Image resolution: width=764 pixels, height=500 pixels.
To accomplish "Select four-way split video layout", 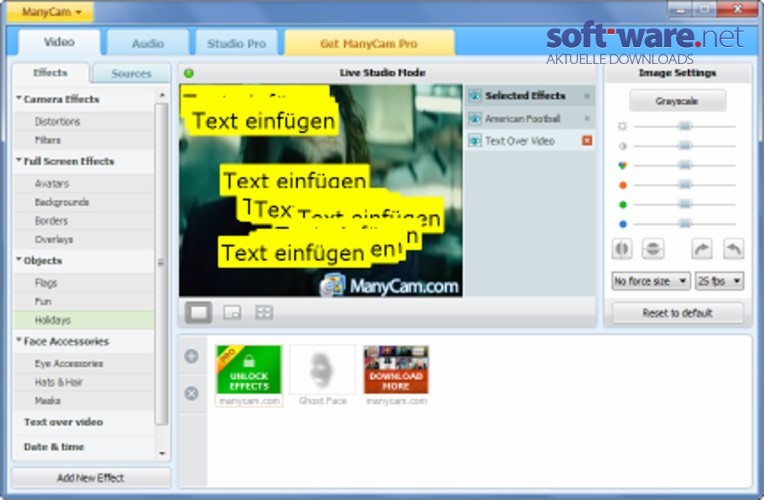I will 264,312.
